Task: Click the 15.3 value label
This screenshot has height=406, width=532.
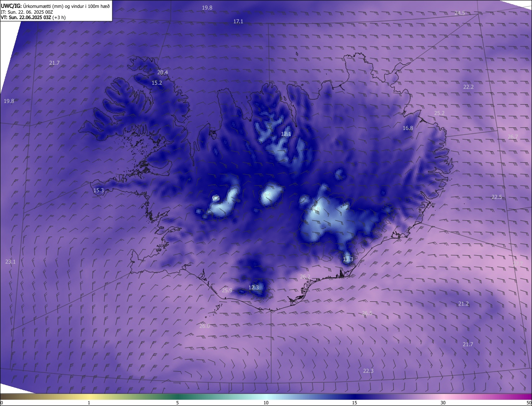Action: tap(99, 191)
